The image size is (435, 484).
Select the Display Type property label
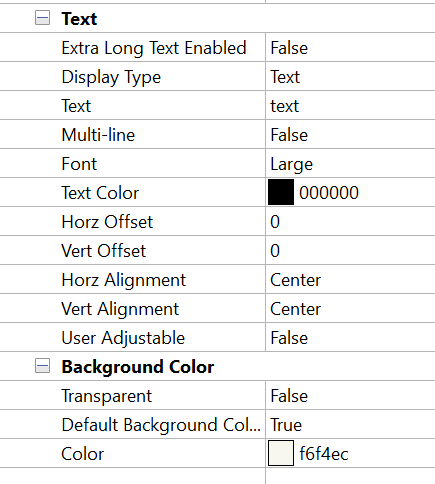click(x=111, y=77)
